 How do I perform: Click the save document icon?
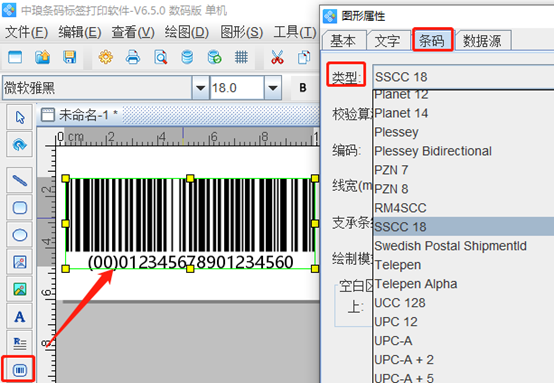tap(70, 57)
